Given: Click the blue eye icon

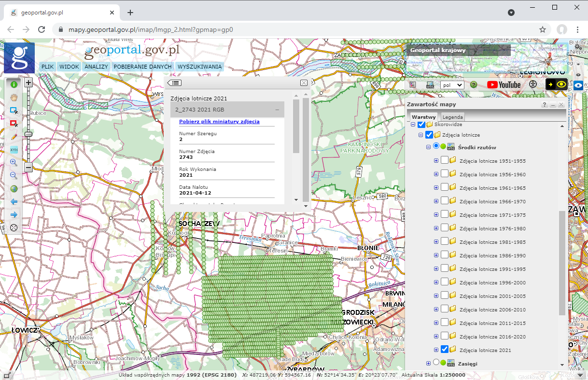Looking at the screenshot, I should (x=578, y=85).
